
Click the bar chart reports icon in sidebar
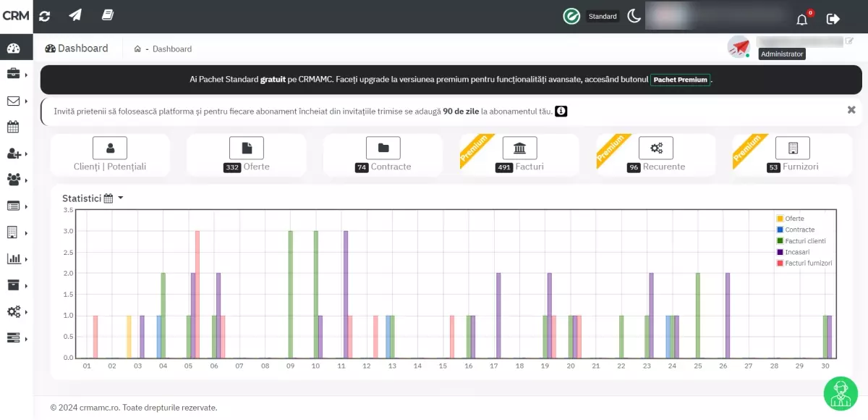tap(14, 259)
